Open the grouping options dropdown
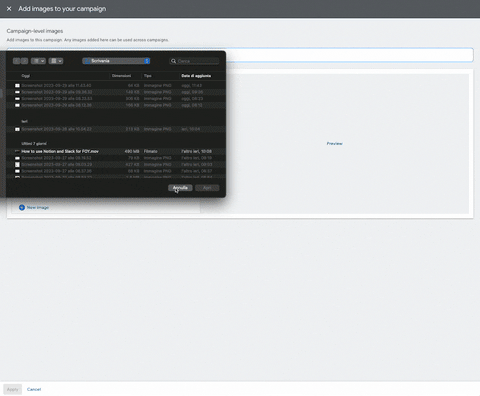The height and width of the screenshot is (396, 480). point(56,61)
